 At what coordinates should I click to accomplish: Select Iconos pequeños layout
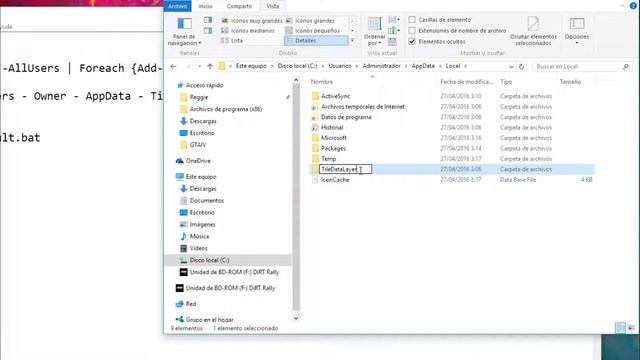click(313, 31)
